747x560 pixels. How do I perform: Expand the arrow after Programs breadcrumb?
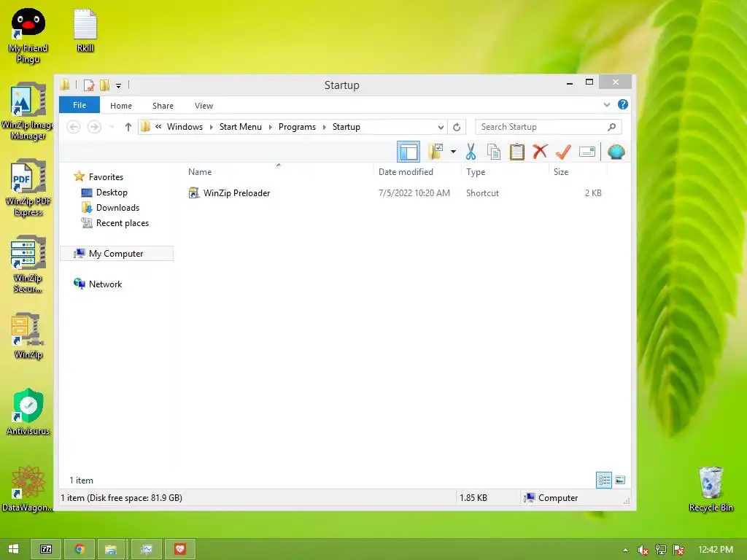324,127
